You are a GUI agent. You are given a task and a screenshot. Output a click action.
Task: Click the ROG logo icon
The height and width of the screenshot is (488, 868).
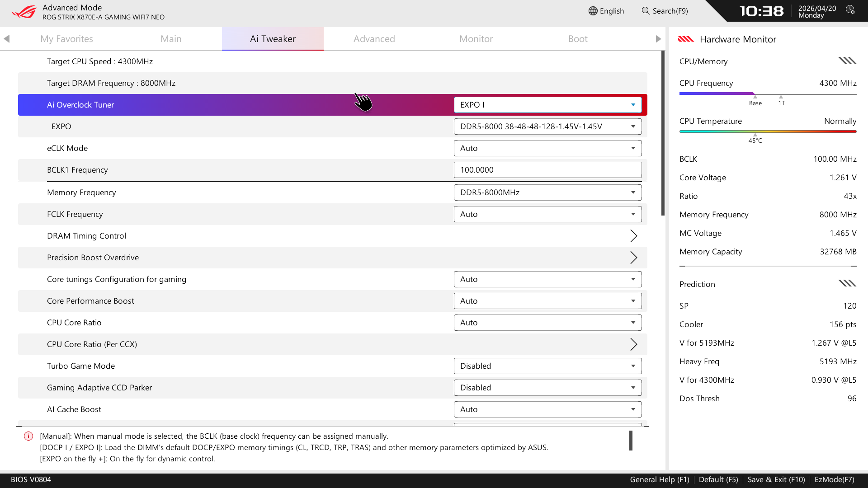[24, 12]
